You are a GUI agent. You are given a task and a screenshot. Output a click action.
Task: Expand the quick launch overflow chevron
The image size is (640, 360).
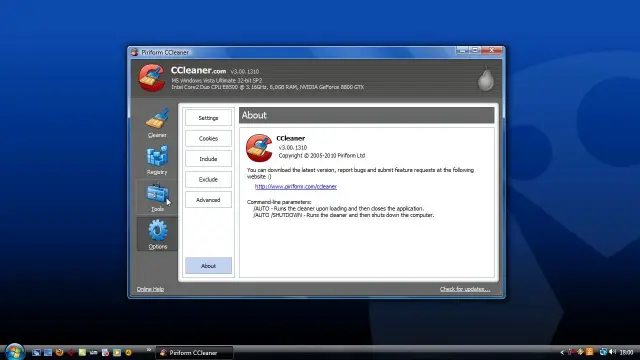(x=149, y=350)
